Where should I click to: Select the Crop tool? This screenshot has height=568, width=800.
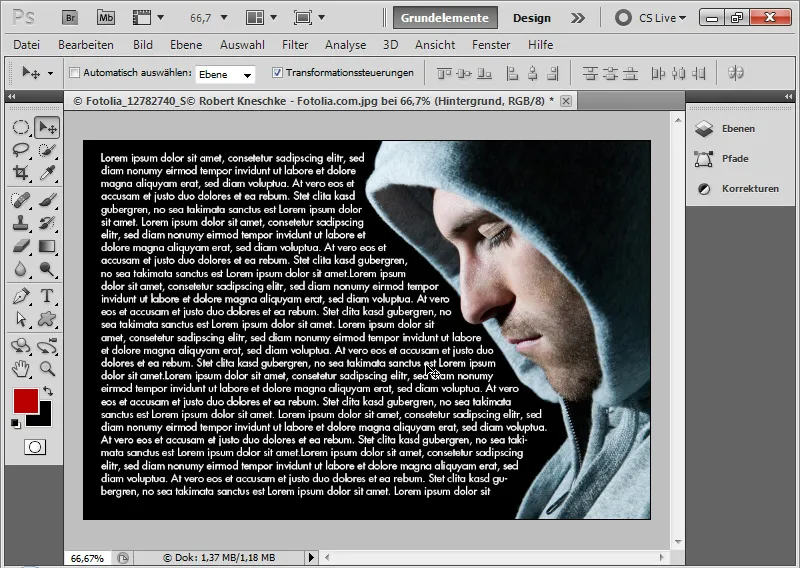tap(21, 173)
